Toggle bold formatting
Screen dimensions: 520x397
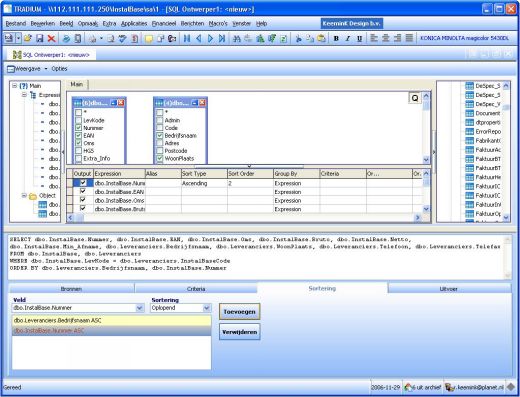point(336,38)
